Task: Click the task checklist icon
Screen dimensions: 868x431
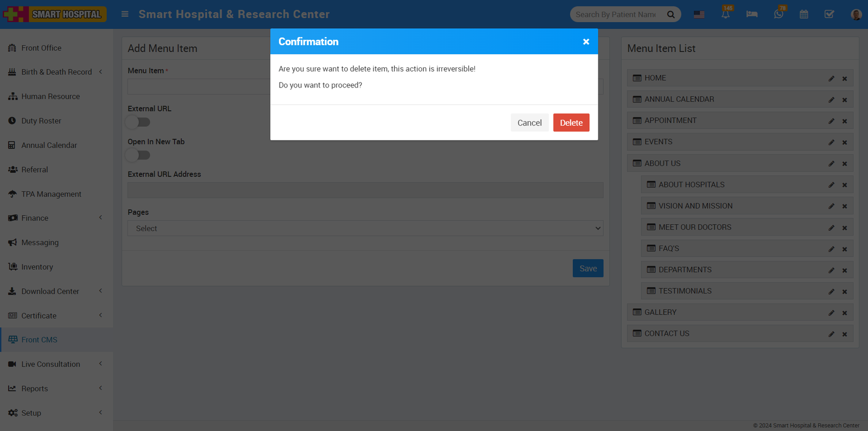Action: coord(829,15)
